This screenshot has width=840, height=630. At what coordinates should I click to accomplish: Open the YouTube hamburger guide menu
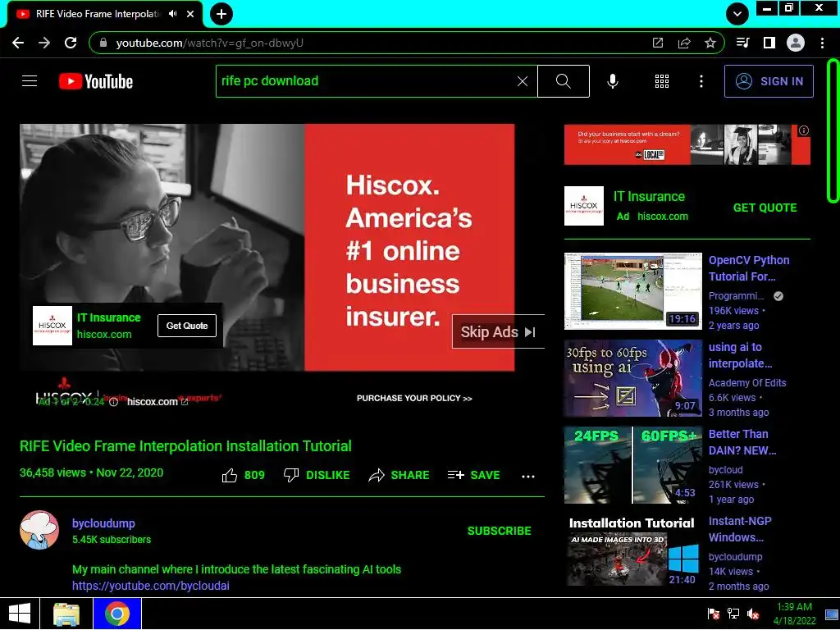[30, 81]
